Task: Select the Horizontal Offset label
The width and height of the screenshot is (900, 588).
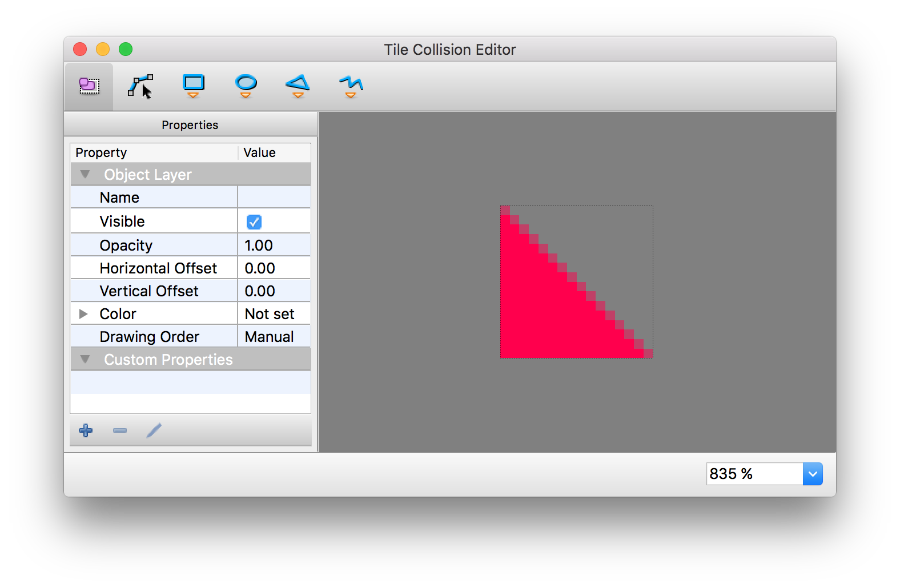Action: [x=158, y=268]
